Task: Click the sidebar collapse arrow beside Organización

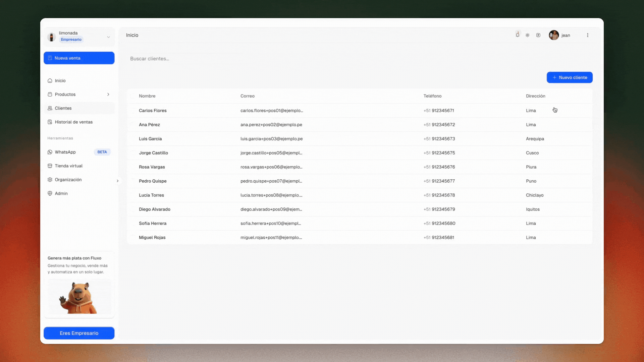Action: 117,181
